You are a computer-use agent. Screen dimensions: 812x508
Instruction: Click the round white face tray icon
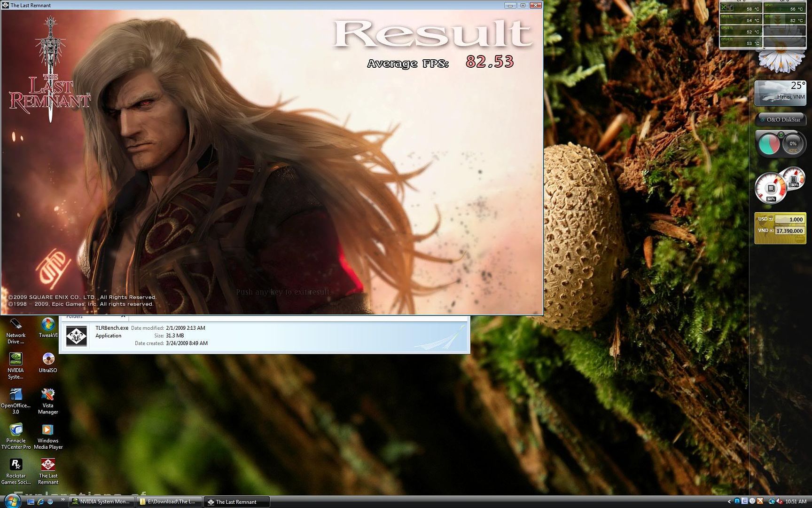[752, 501]
